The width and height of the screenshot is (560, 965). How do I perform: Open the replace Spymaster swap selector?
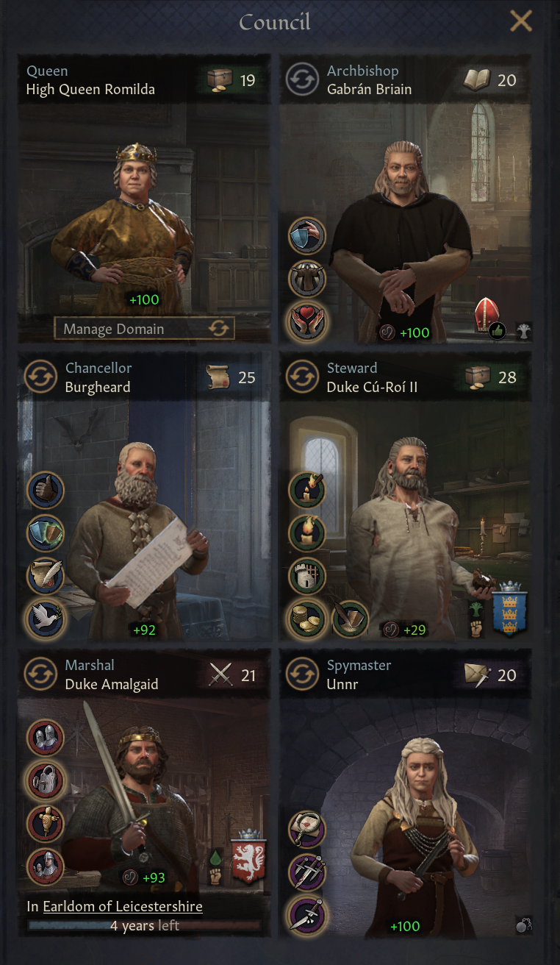(303, 674)
